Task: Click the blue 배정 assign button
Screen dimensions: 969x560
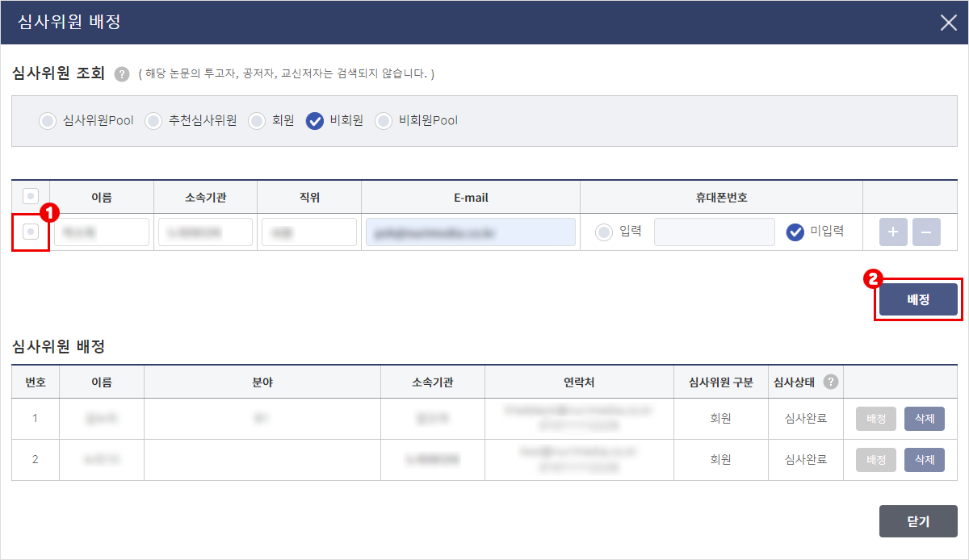Action: [x=918, y=299]
